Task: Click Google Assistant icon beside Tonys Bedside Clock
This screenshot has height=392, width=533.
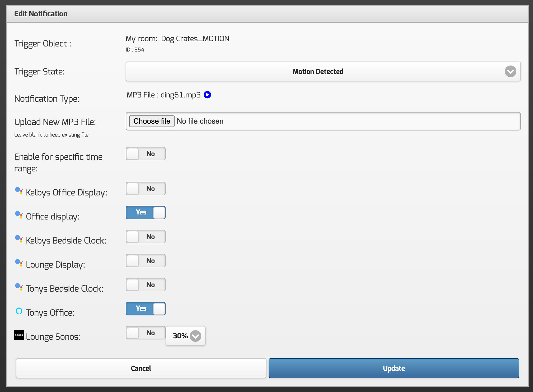Action: click(19, 287)
